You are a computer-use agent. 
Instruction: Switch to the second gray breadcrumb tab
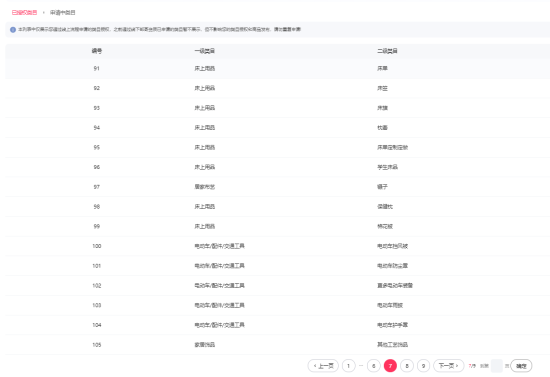coord(62,12)
